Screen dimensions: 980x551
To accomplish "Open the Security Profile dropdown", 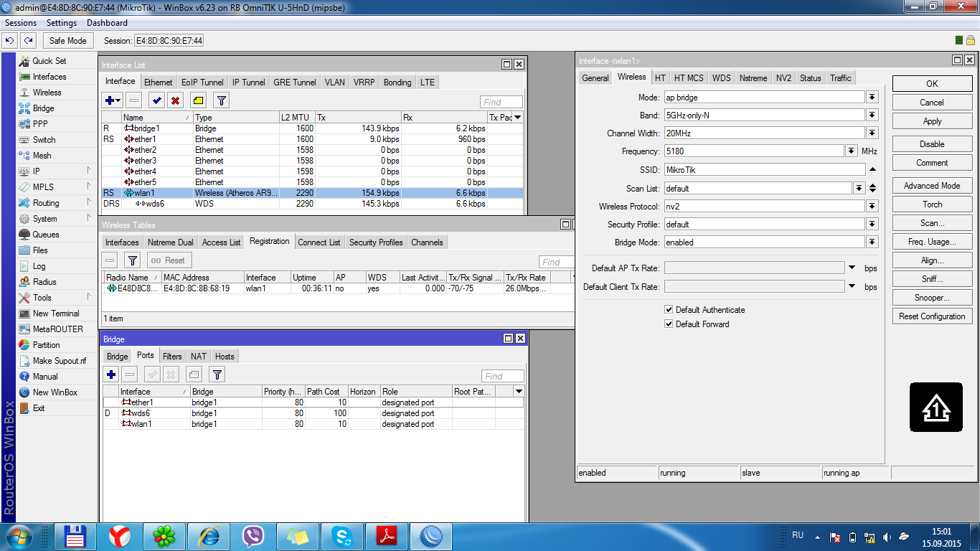I will [x=872, y=225].
